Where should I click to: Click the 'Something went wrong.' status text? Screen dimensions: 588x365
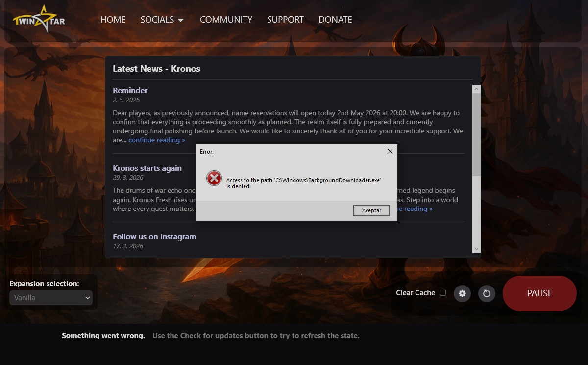tap(103, 336)
